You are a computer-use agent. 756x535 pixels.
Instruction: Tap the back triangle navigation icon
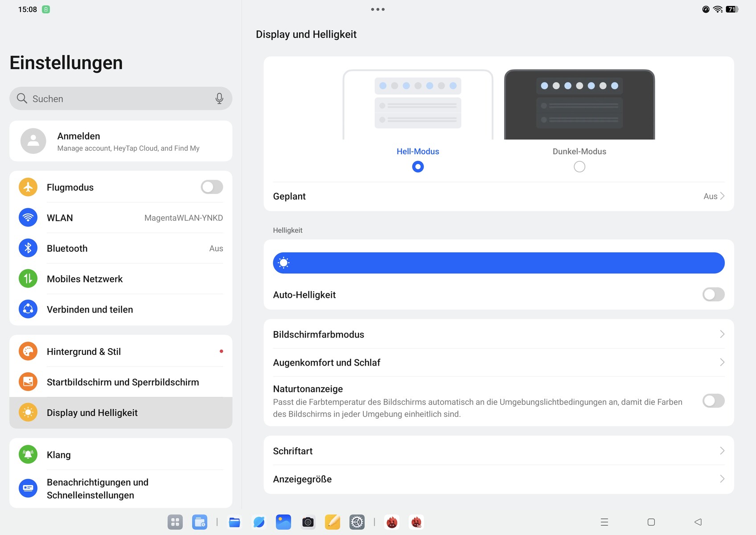(698, 522)
